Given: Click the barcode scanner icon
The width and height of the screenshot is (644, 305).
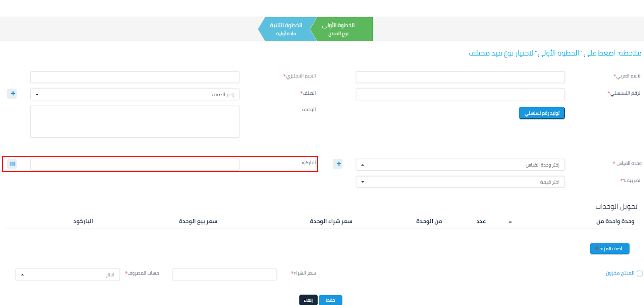Looking at the screenshot, I should point(12,164).
